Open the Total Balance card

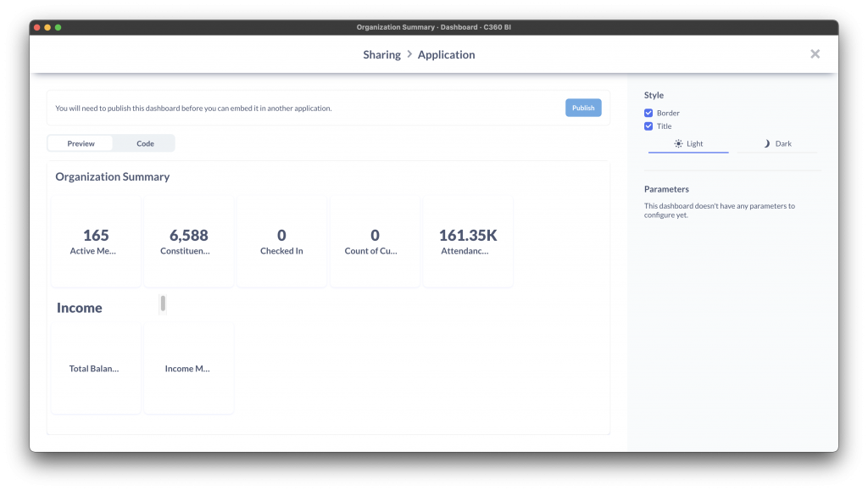[x=96, y=368]
